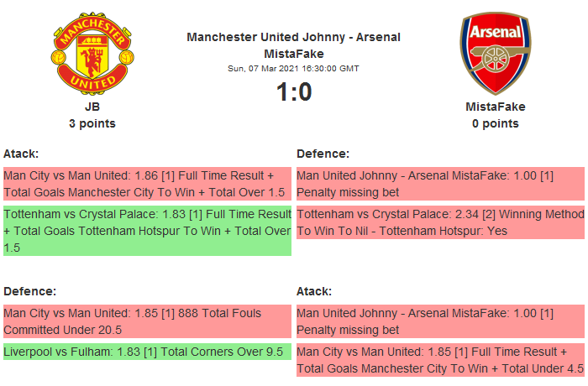Click MistaFake's 0 points label

click(496, 123)
